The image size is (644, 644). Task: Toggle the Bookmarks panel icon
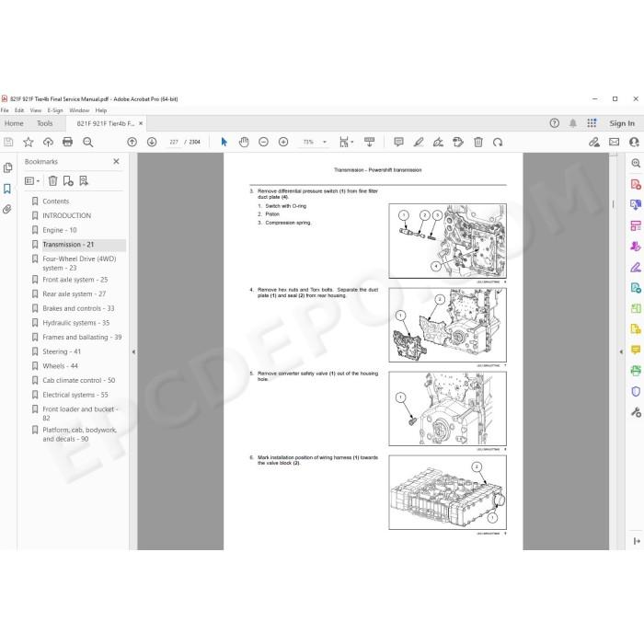7,189
